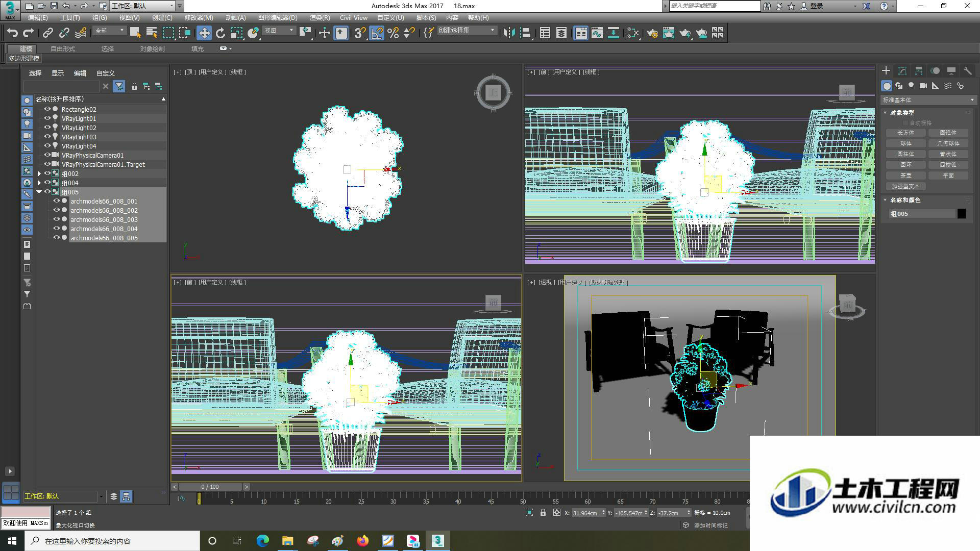Select the Cameras category icon
Image resolution: width=980 pixels, height=551 pixels.
pyautogui.click(x=923, y=86)
